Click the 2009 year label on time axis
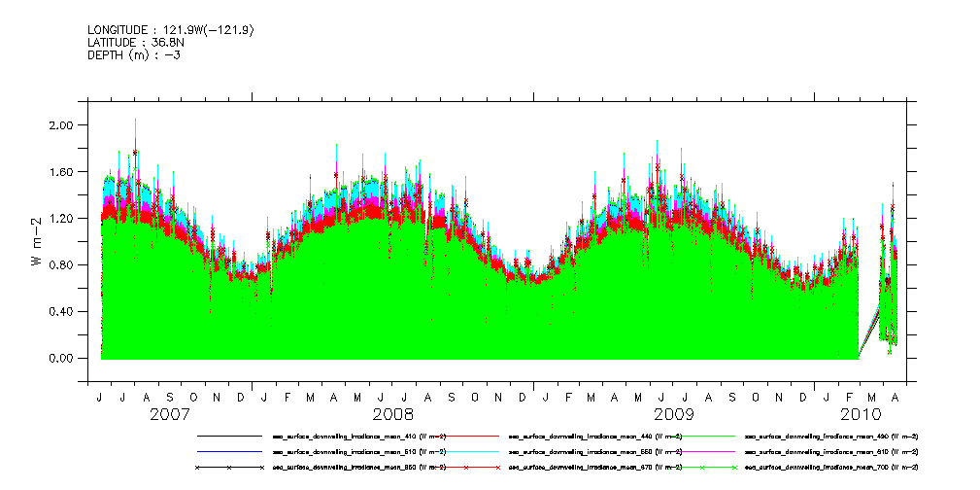 click(673, 415)
